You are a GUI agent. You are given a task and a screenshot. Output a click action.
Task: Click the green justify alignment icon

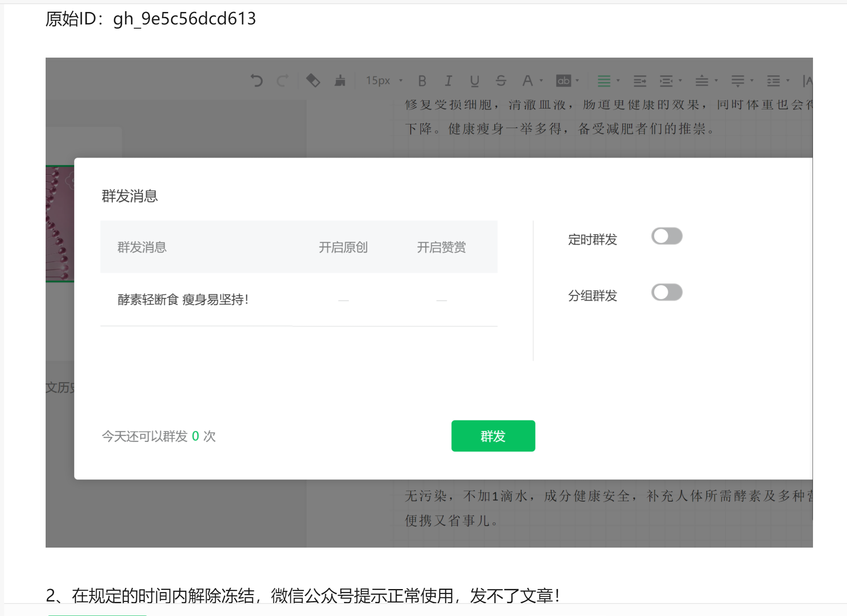(604, 81)
